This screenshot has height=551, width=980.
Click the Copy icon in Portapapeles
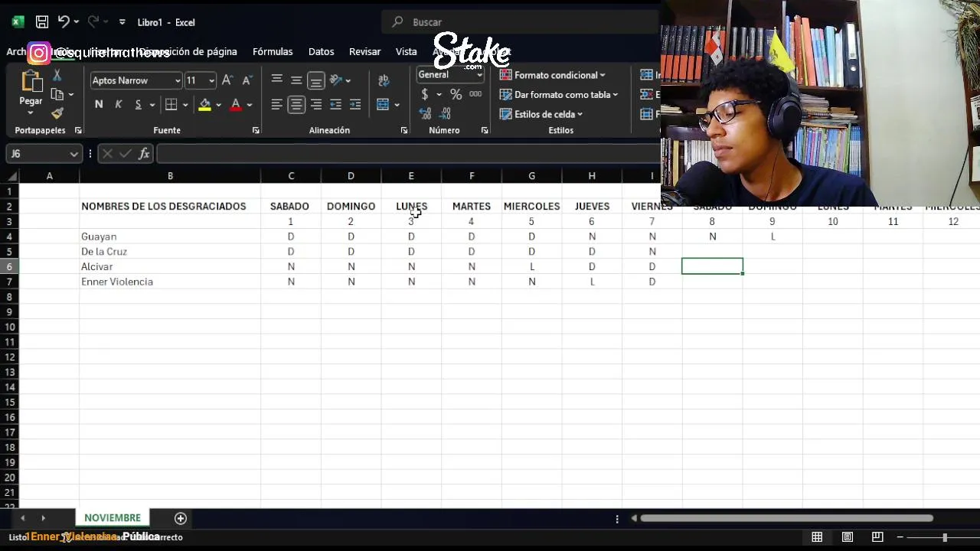click(57, 94)
